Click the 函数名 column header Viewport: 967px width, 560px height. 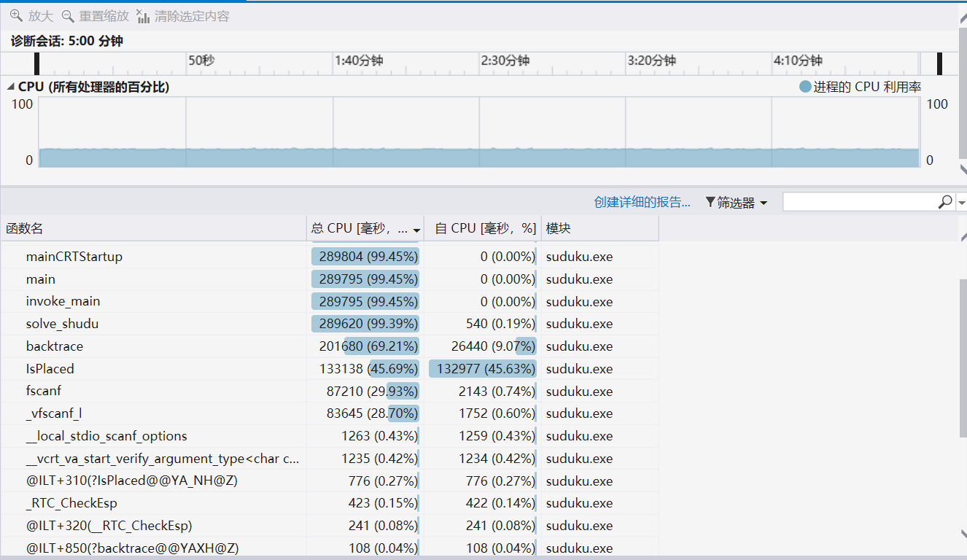tap(25, 228)
